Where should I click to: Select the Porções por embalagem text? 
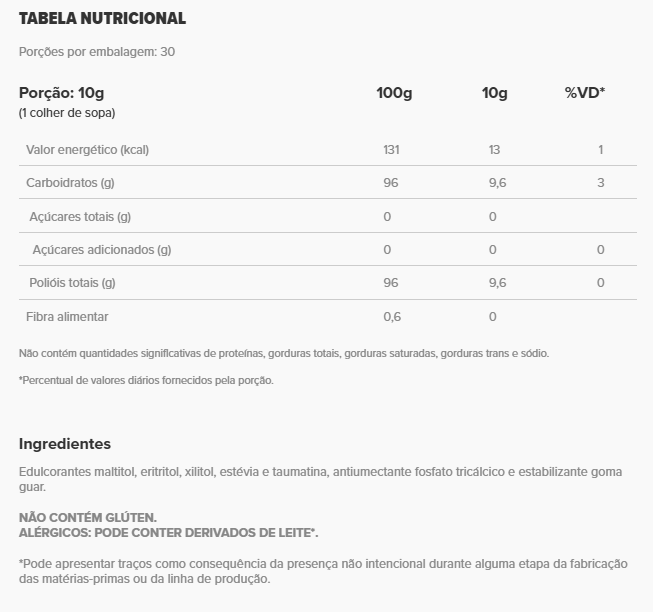coord(97,52)
